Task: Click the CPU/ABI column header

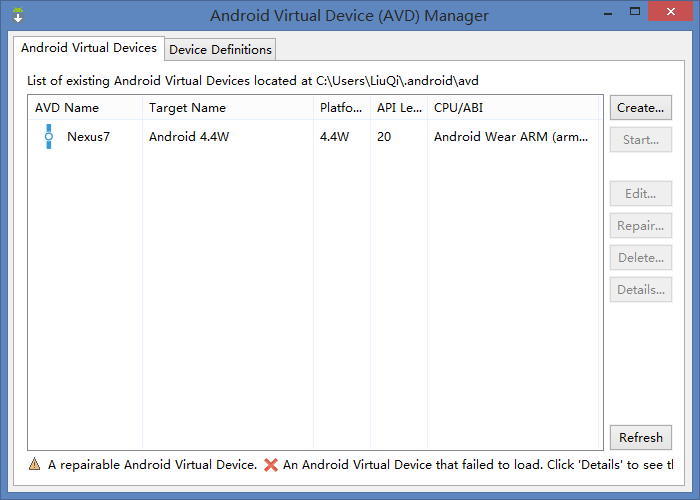Action: 512,108
